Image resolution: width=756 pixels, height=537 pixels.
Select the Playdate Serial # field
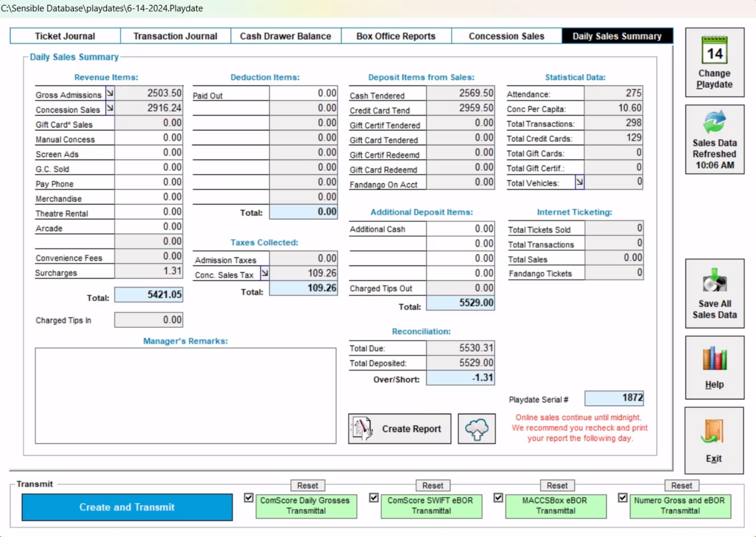614,398
